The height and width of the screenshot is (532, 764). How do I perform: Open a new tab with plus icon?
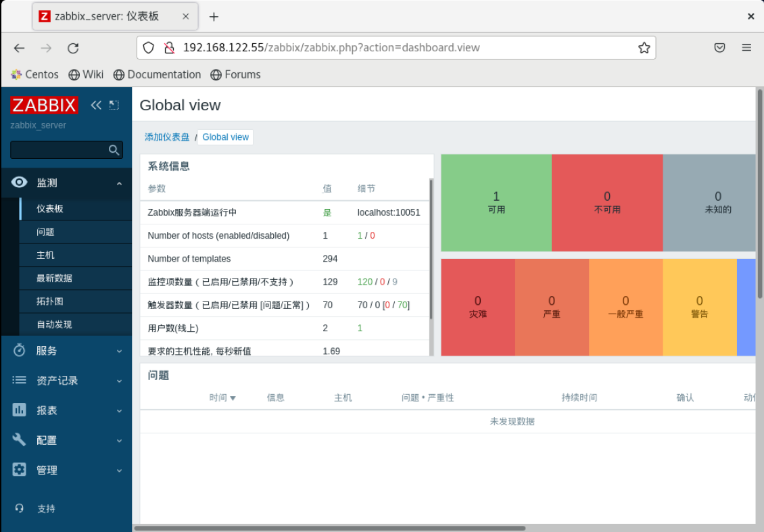[x=214, y=17]
